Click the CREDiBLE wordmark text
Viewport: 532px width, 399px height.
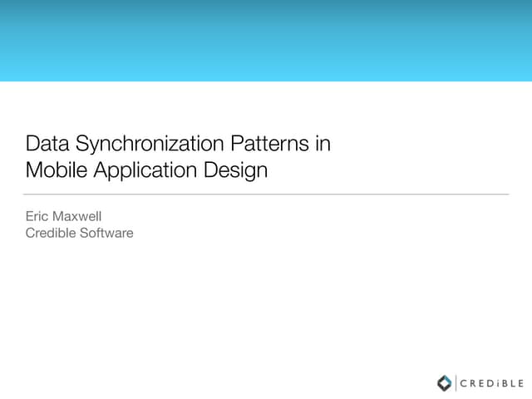pyautogui.click(x=491, y=383)
